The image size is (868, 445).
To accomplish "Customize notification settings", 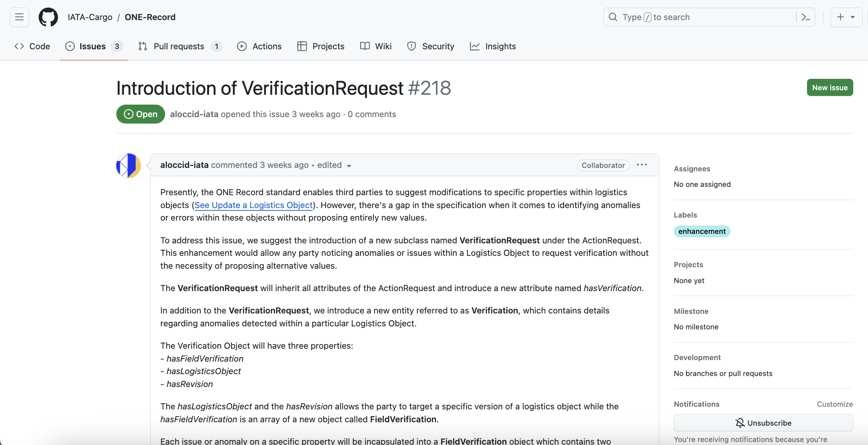I will (835, 404).
